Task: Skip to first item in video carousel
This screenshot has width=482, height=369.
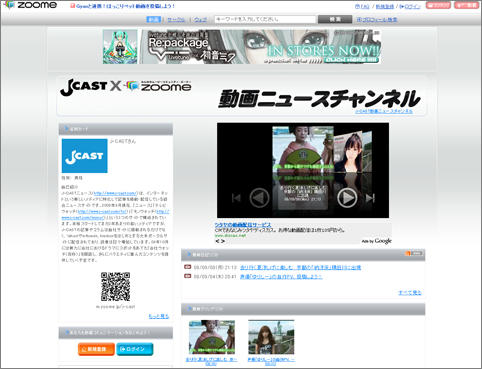Action: 236,198
